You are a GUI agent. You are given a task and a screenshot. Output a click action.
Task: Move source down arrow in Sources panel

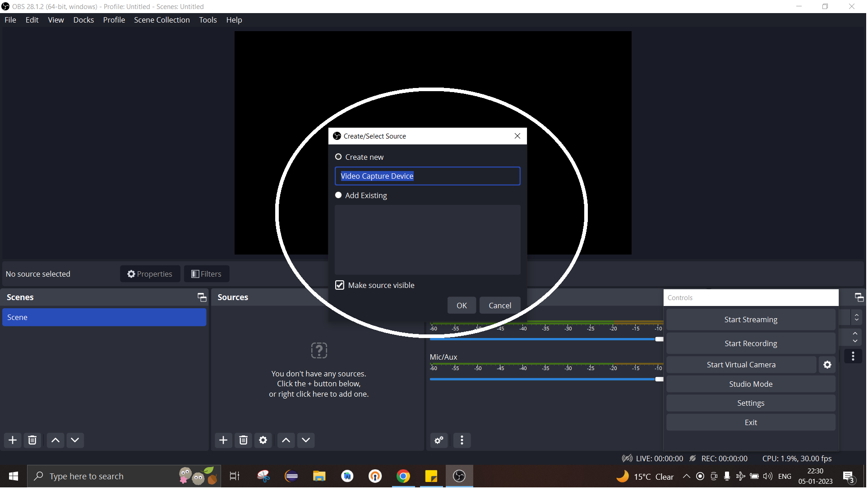[306, 440]
